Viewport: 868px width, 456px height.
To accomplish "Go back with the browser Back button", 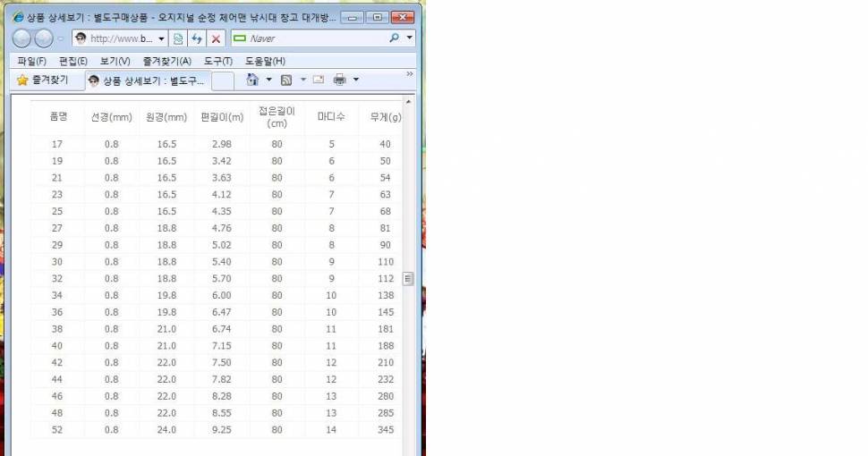I will pos(21,38).
